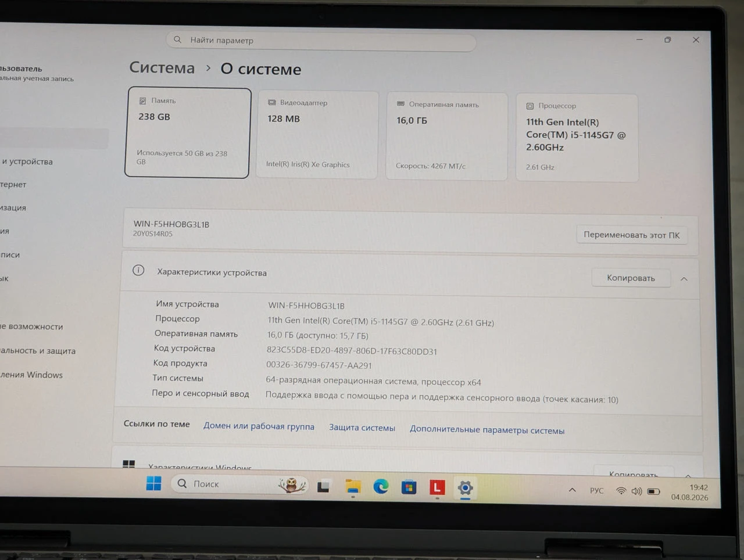Collapse the Характеристики устройства section
The image size is (744, 560).
click(684, 279)
